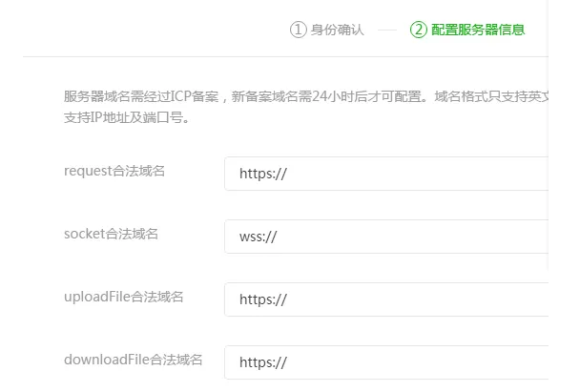This screenshot has width=580, height=392.
Task: Focus the socket合法域名 input field
Action: (x=401, y=237)
